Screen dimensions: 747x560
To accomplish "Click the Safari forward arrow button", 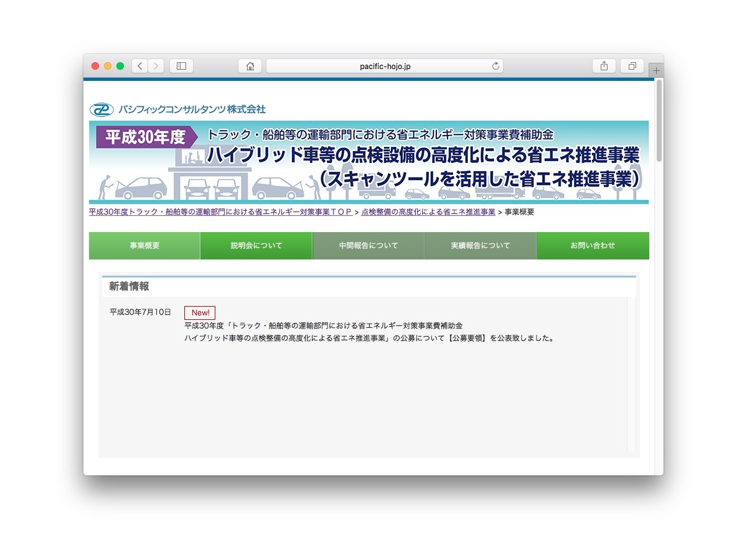I will click(156, 66).
